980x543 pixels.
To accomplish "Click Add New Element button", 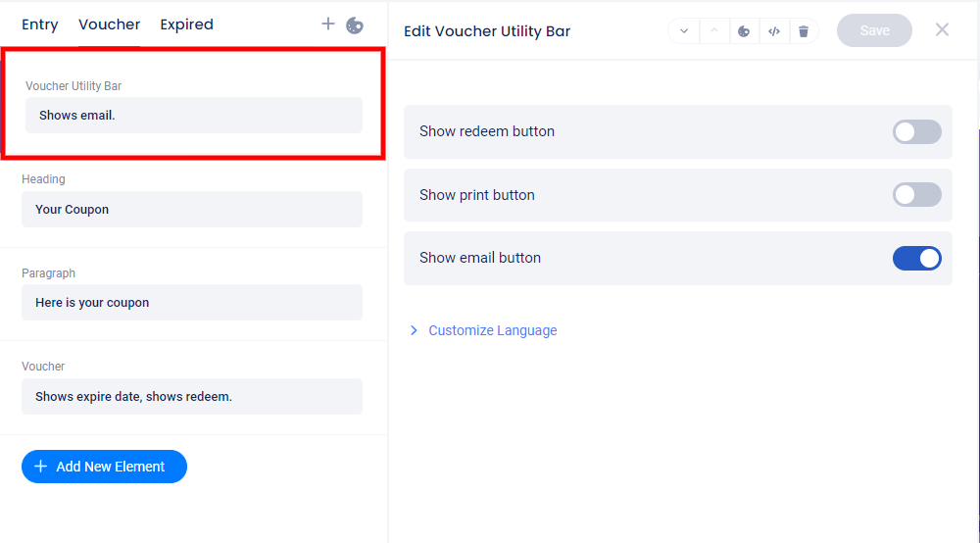I will click(104, 467).
